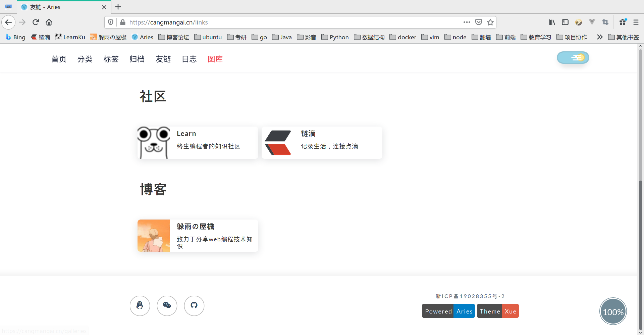Open the Vue devtools extension icon
Viewport: 644px width, 335px height.
(x=592, y=22)
